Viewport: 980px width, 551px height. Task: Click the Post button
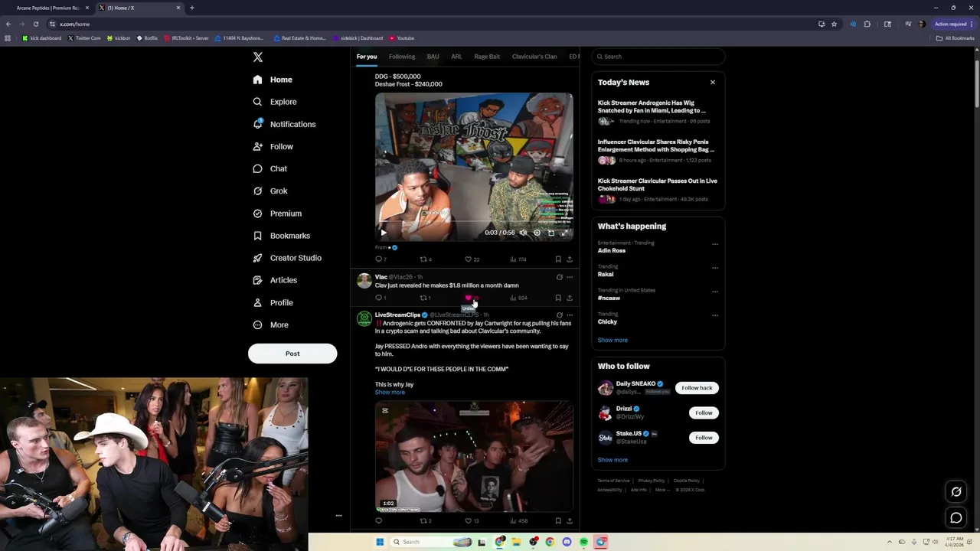[x=292, y=354]
